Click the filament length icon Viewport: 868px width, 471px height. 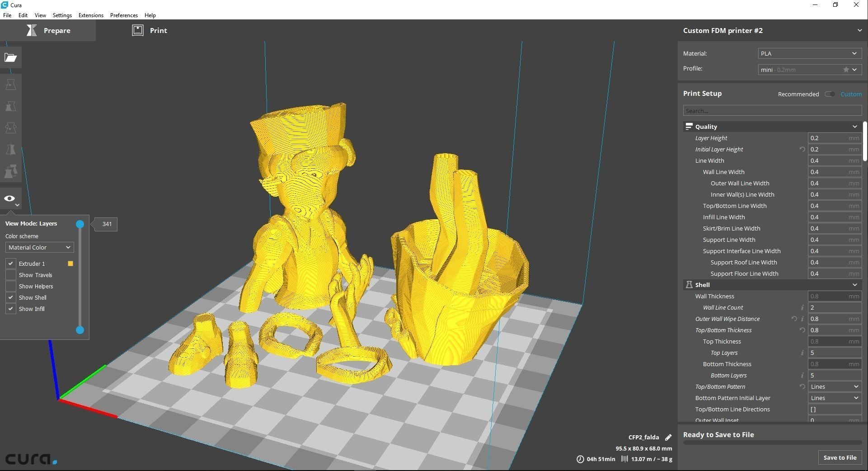coord(624,459)
